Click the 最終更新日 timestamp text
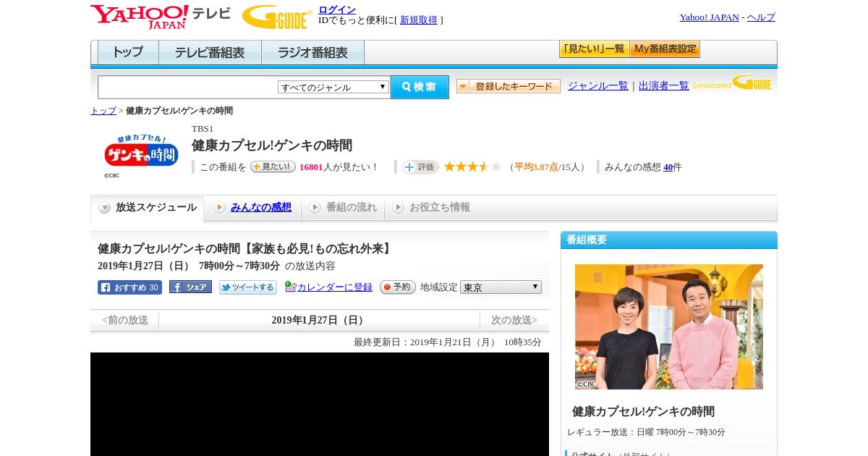The height and width of the screenshot is (456, 868). 448,342
